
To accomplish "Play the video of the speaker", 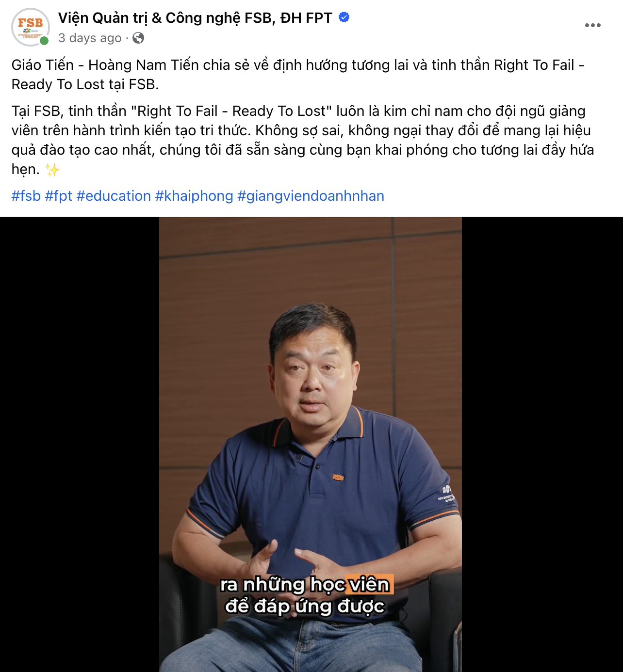I will [x=311, y=444].
